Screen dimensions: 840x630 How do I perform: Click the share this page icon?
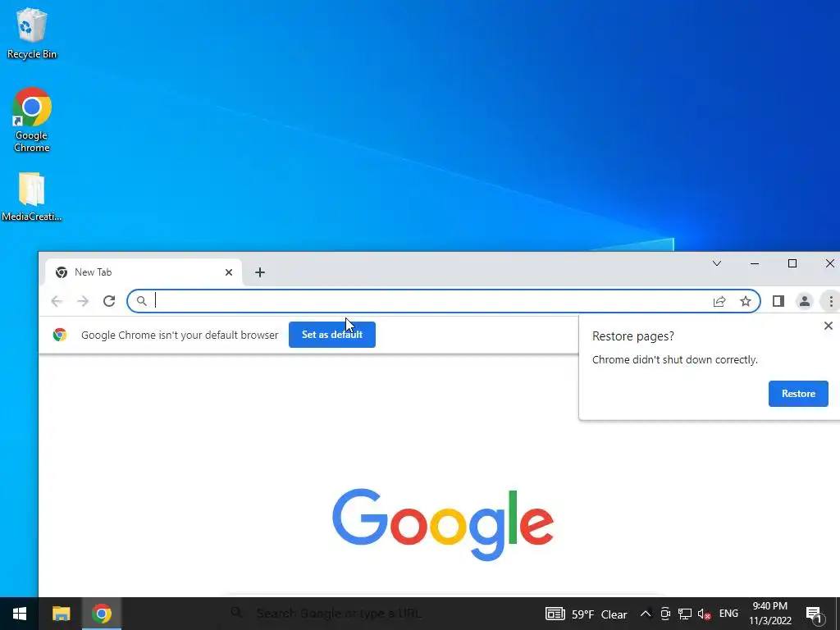(x=719, y=301)
